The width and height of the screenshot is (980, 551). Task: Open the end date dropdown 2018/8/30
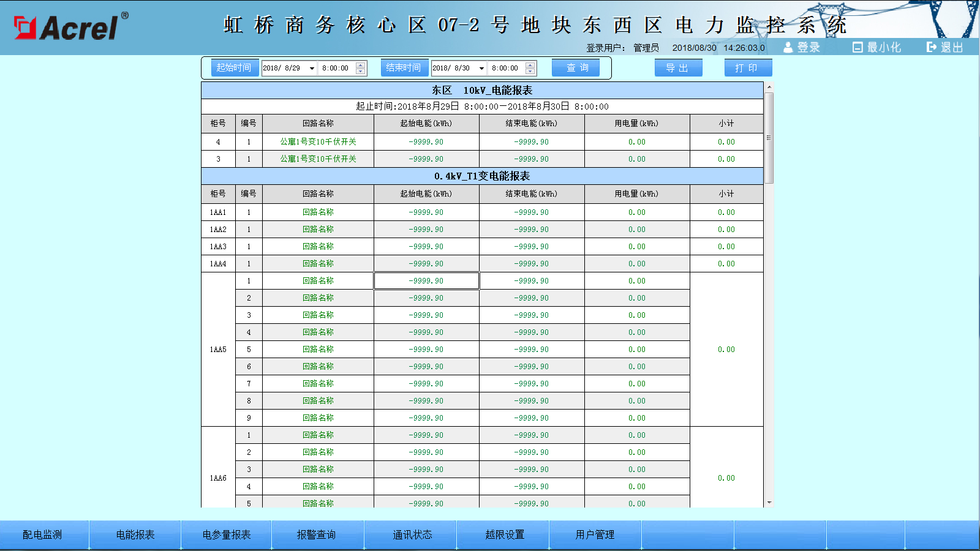pyautogui.click(x=481, y=68)
